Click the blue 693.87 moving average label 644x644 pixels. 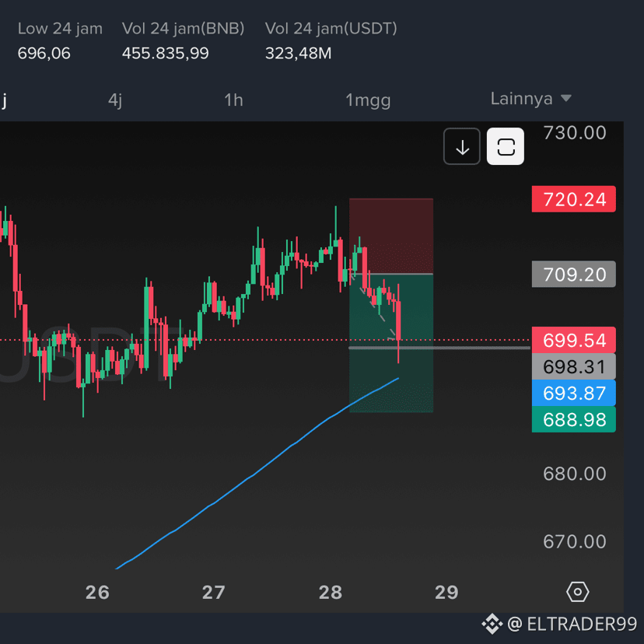coord(574,393)
